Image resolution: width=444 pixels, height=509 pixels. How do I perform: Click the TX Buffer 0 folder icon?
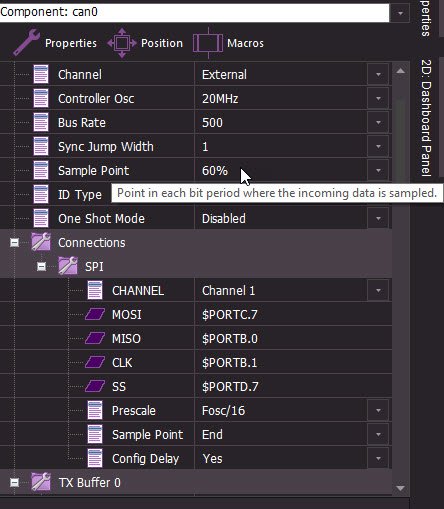click(x=41, y=482)
